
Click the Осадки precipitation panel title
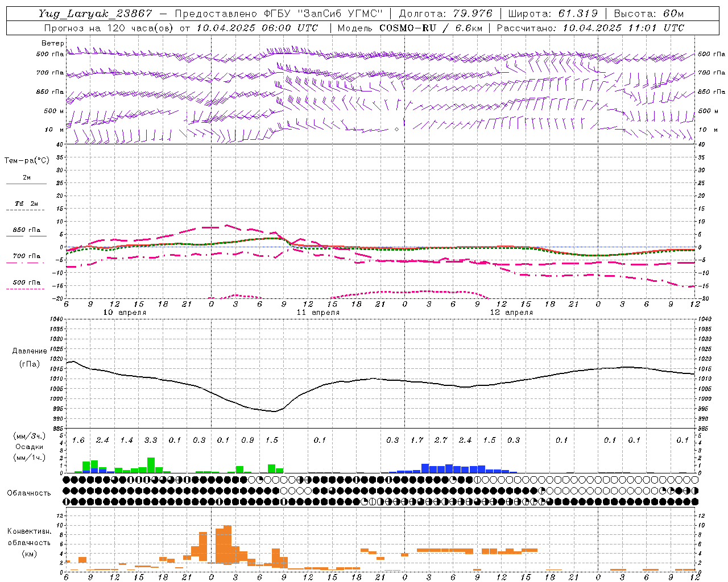pos(29,447)
